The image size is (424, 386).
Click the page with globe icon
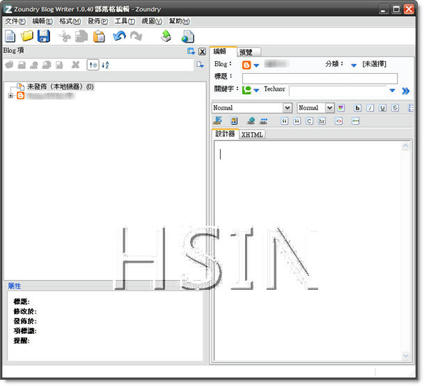(188, 37)
